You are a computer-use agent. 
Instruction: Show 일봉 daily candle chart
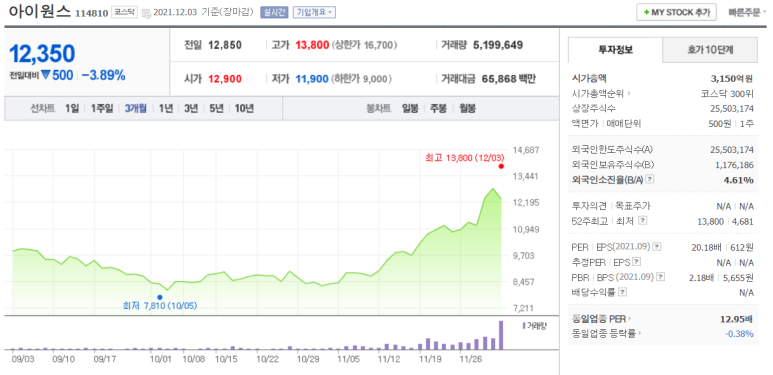tap(410, 108)
